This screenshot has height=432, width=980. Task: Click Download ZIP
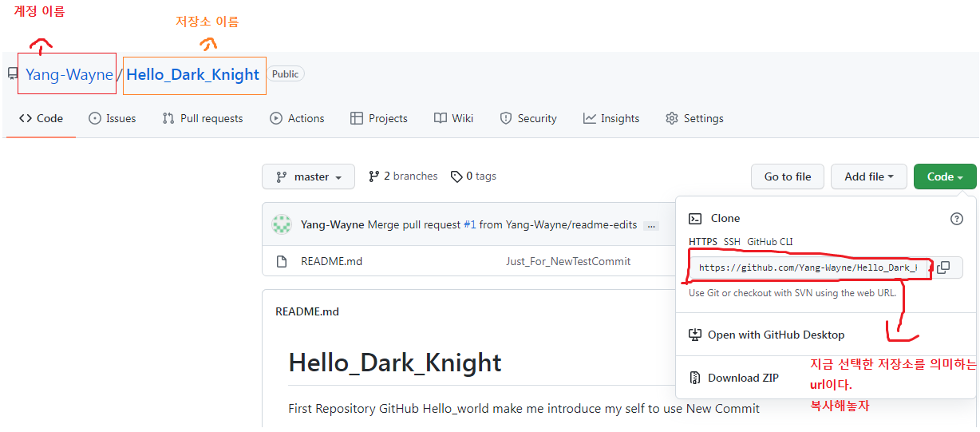coord(743,378)
